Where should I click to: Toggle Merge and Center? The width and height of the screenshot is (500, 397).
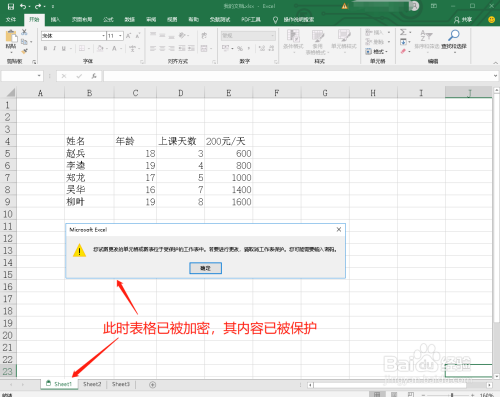(204, 49)
